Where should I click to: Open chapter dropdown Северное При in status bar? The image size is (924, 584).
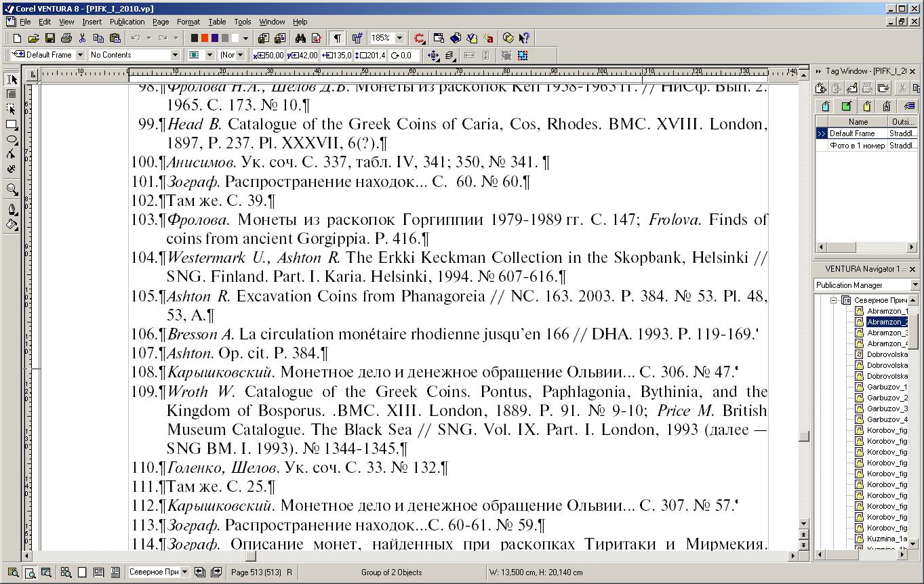(184, 572)
